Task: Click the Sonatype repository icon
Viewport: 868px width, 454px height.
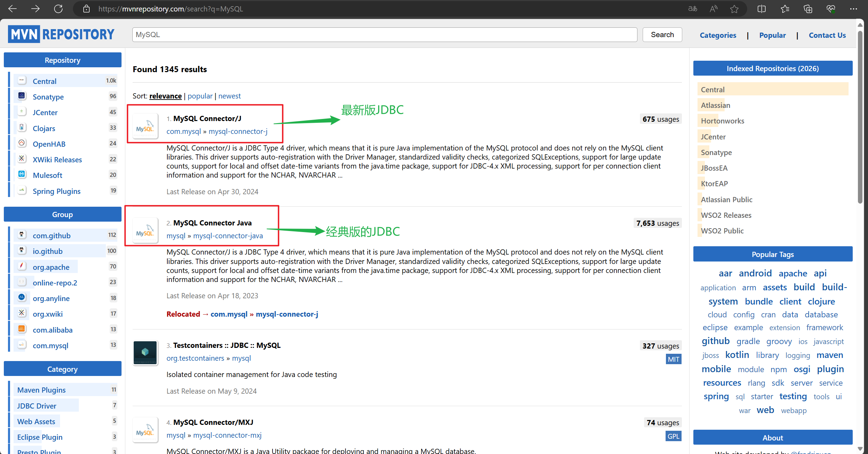Action: [x=22, y=96]
